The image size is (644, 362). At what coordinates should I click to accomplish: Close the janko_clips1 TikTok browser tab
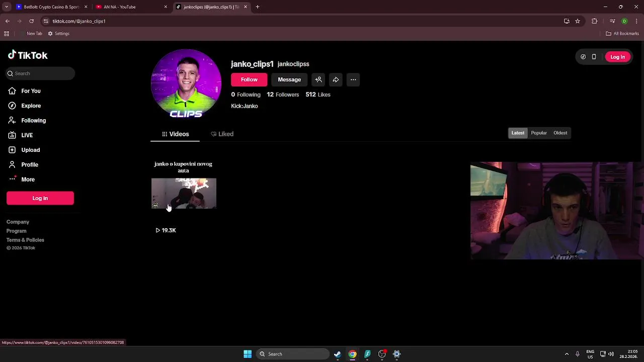pos(246,7)
